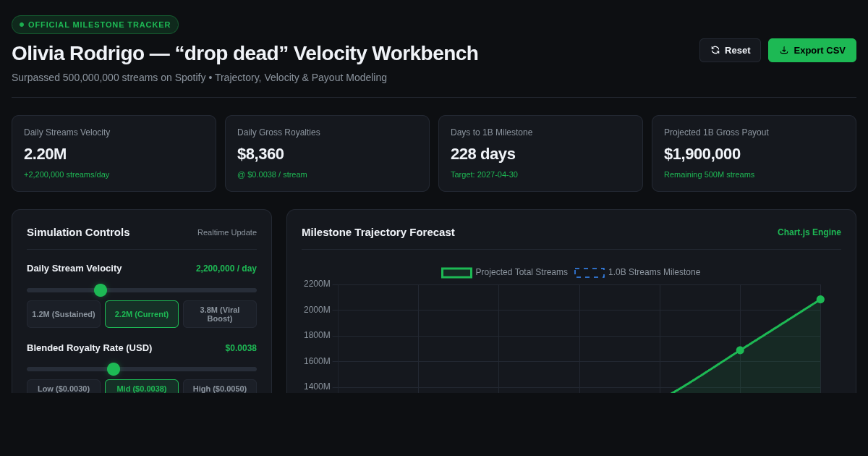
Task: Click the Realtime Update label
Action: pos(227,232)
